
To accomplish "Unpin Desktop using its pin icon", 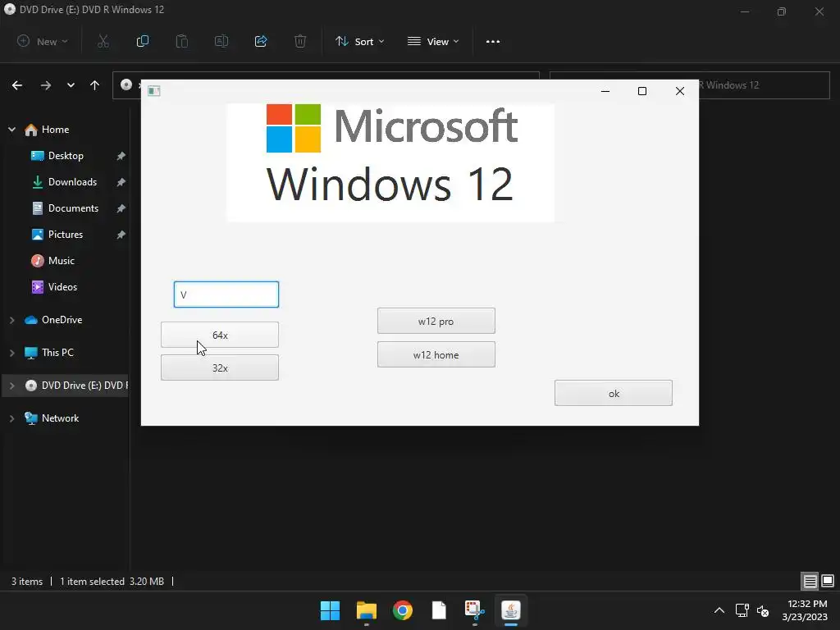I will [x=121, y=156].
